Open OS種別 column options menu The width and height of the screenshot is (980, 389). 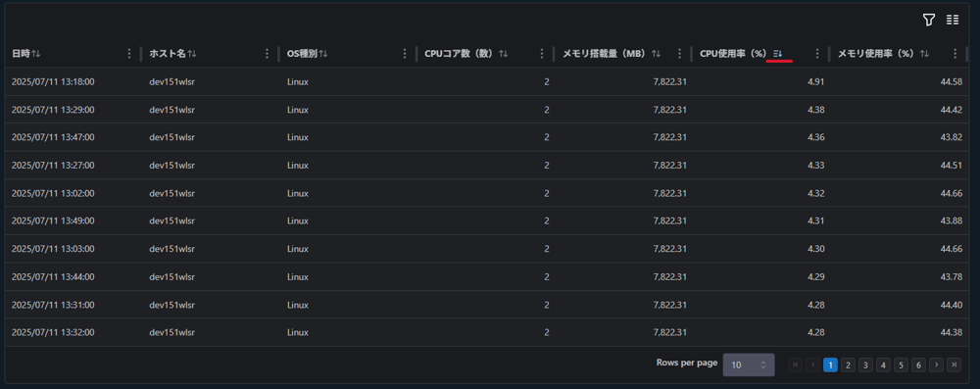point(405,54)
